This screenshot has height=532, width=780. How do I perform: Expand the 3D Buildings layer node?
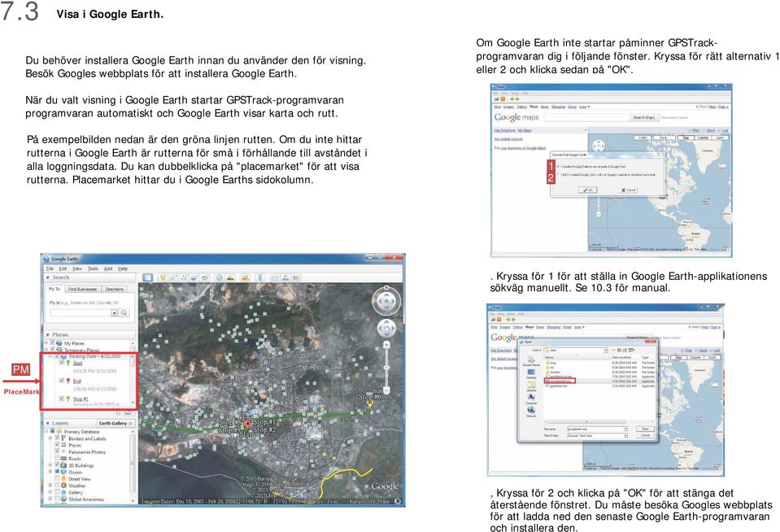(x=50, y=465)
